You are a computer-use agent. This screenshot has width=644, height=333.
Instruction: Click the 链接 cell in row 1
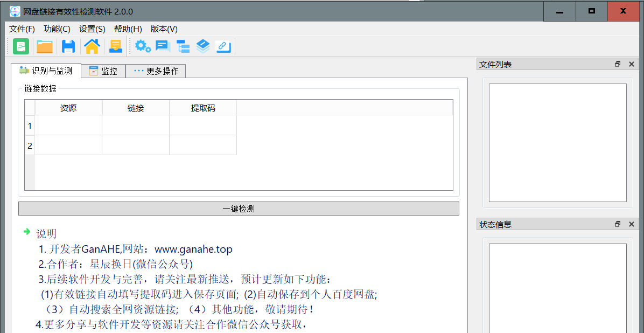[136, 126]
